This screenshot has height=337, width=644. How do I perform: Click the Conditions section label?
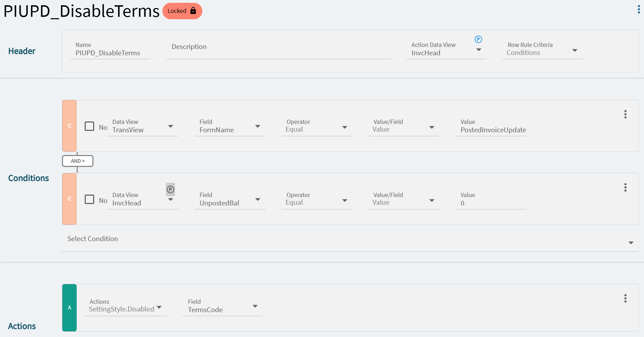click(x=29, y=178)
